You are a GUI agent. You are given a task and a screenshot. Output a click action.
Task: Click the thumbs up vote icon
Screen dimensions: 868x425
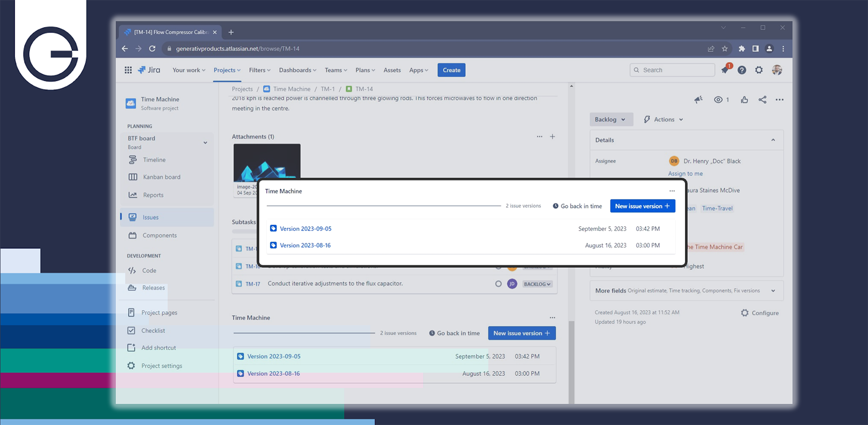744,100
